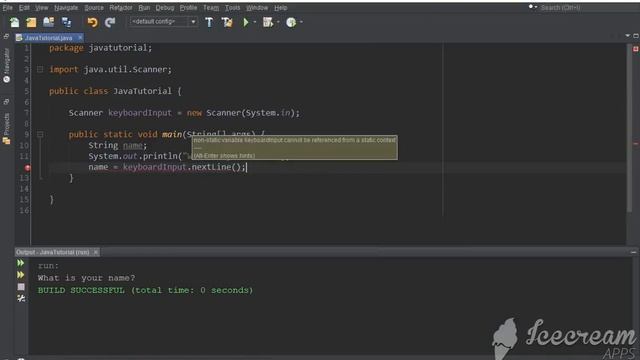The image size is (640, 360).
Task: Click the Clean and Build icon
Action: tap(227, 22)
